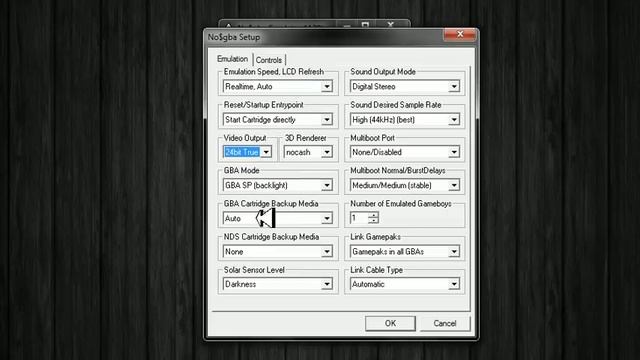Open the Sound Desired Sample Rate dropdown

454,120
